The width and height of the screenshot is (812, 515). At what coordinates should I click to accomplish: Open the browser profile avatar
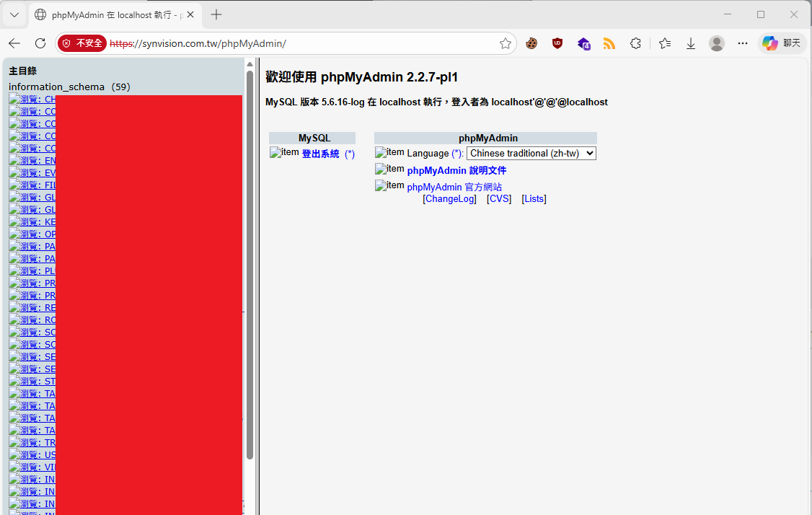[x=717, y=43]
